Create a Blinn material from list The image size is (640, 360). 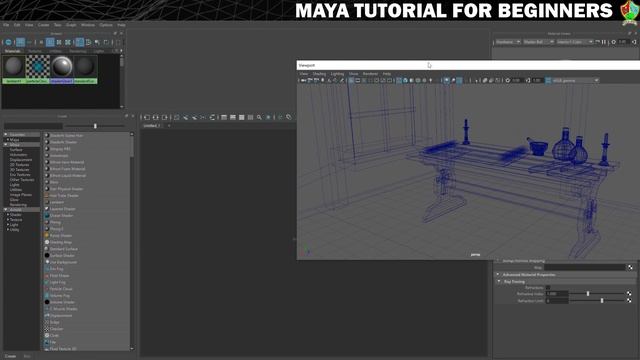[x=54, y=182]
